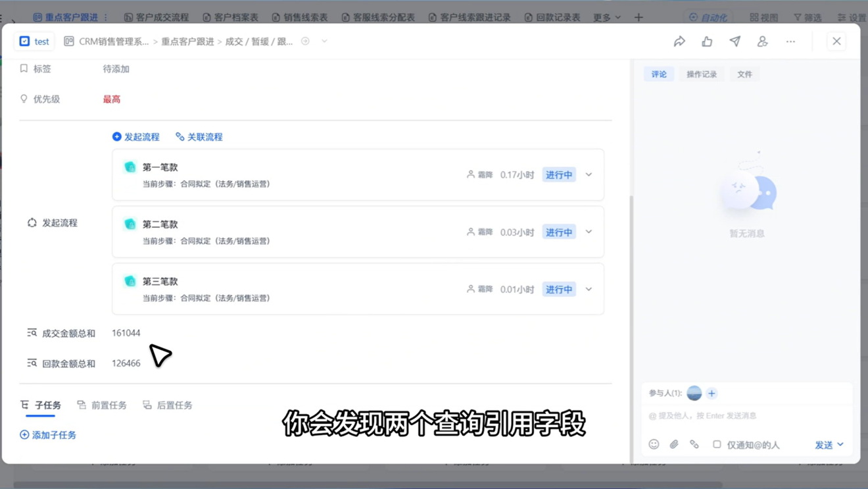
Task: Click 自动化 automation button in background
Action: coord(708,17)
